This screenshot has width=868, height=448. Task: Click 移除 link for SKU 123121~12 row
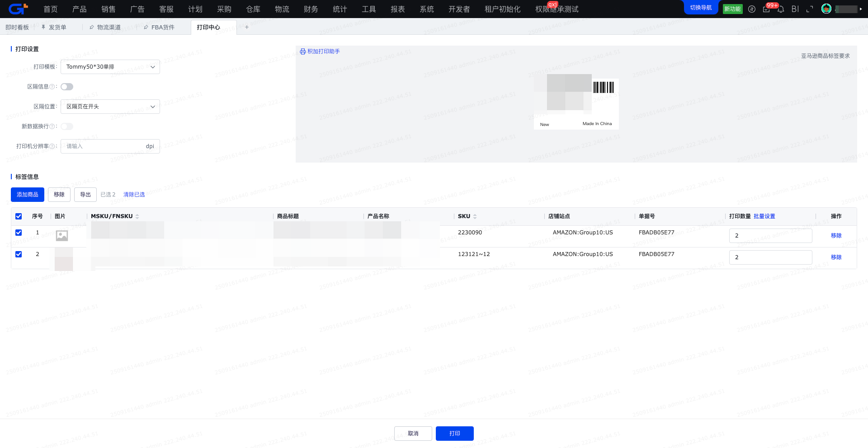point(836,257)
